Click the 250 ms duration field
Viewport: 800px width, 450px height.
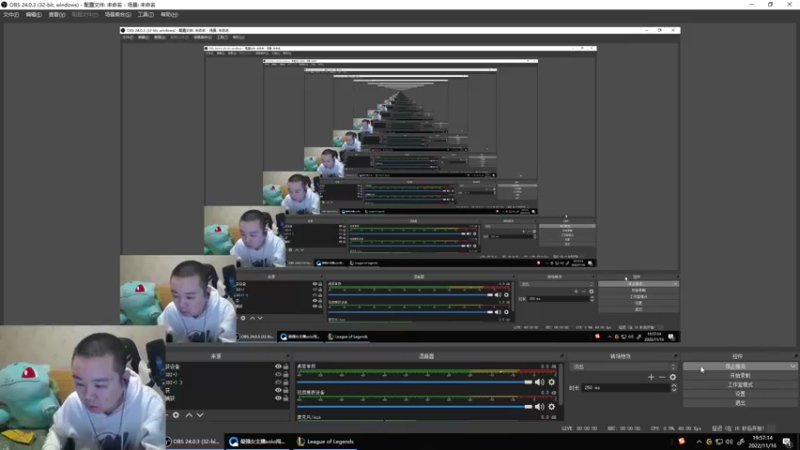[626, 388]
